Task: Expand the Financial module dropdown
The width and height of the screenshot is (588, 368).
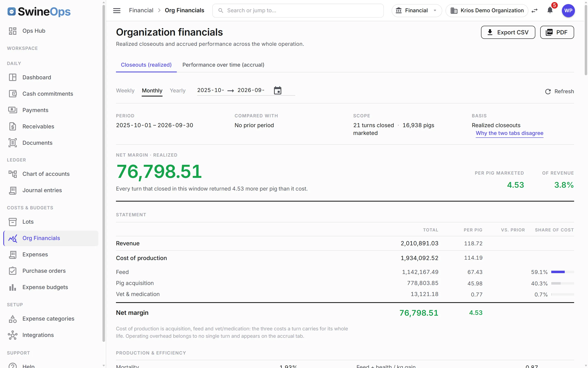Action: click(416, 10)
